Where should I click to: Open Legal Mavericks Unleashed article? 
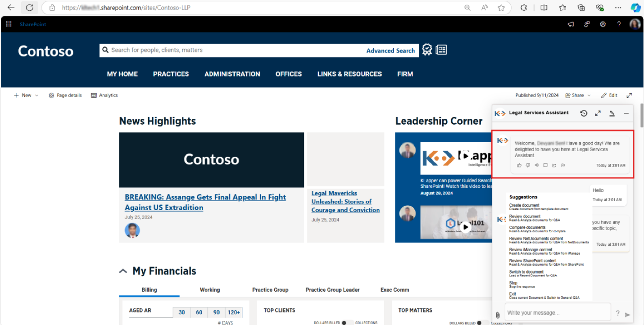[x=345, y=202]
